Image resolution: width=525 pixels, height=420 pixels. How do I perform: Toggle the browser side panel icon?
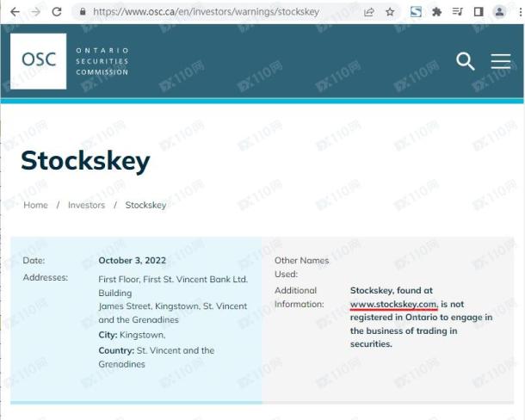coord(479,12)
